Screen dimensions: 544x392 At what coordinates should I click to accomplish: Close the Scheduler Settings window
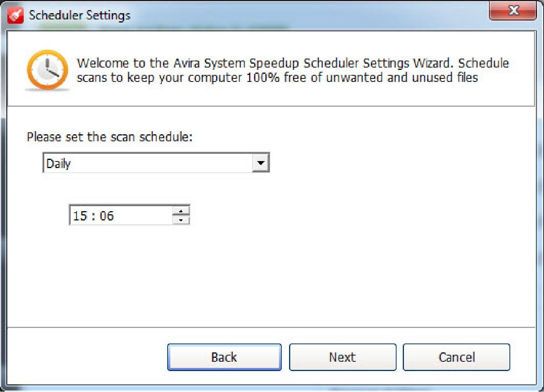click(x=513, y=10)
